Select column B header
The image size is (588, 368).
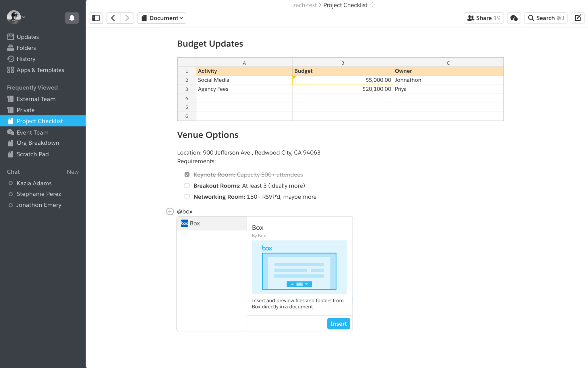(343, 63)
